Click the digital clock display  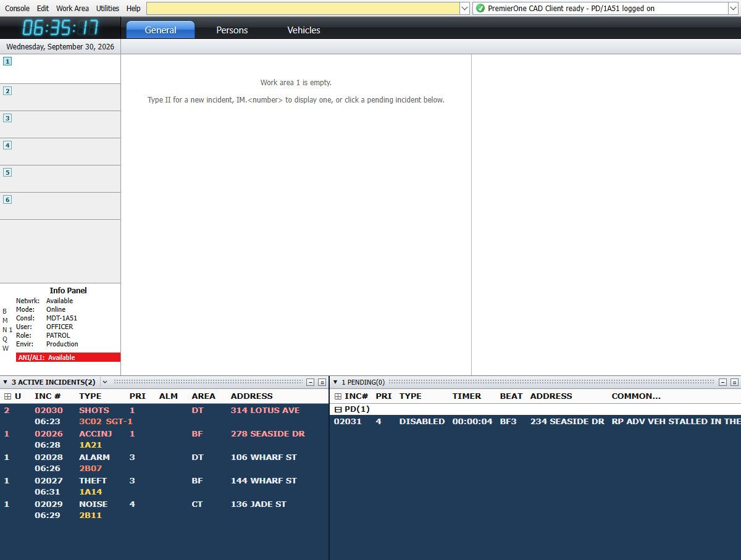pos(61,28)
